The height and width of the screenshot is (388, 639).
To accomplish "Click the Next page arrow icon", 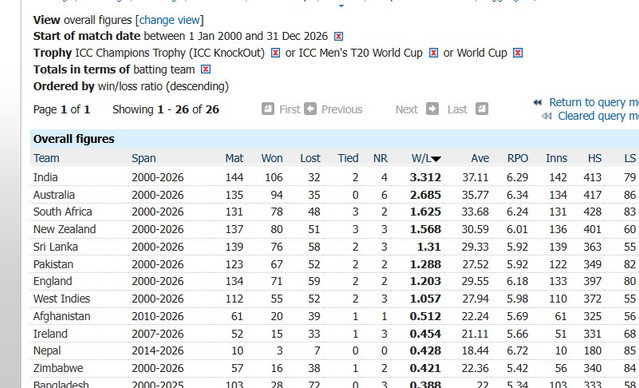I will click(x=432, y=109).
